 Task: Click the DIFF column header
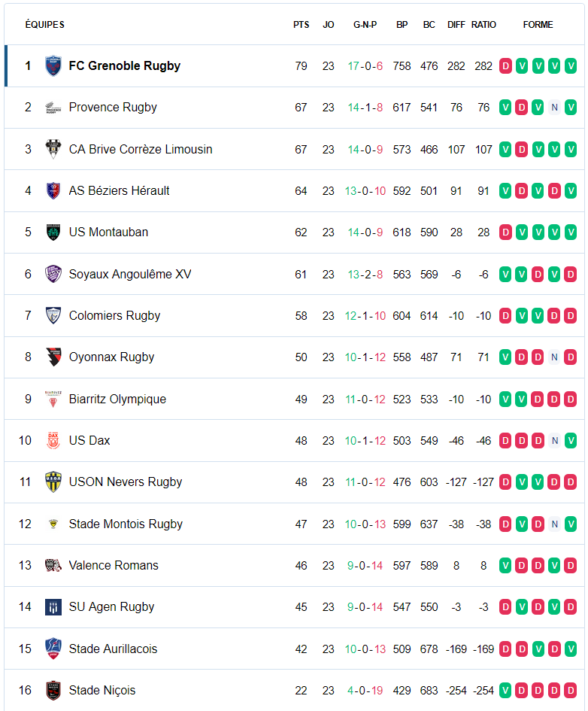(x=456, y=25)
